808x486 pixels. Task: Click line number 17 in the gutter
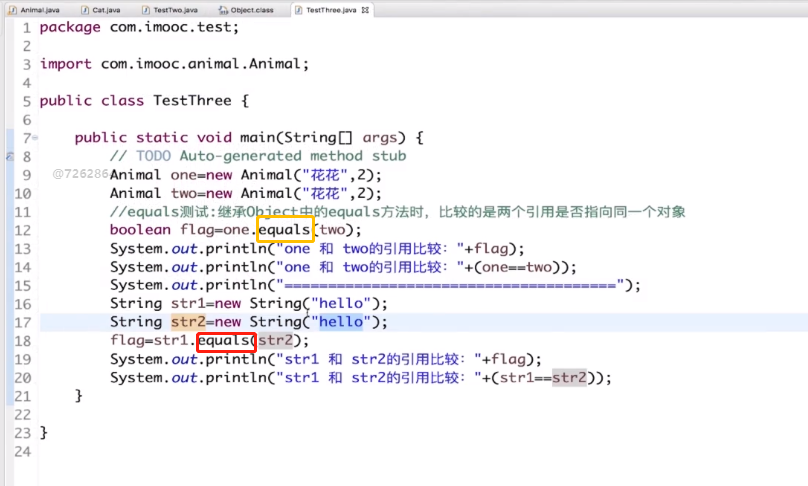23,323
